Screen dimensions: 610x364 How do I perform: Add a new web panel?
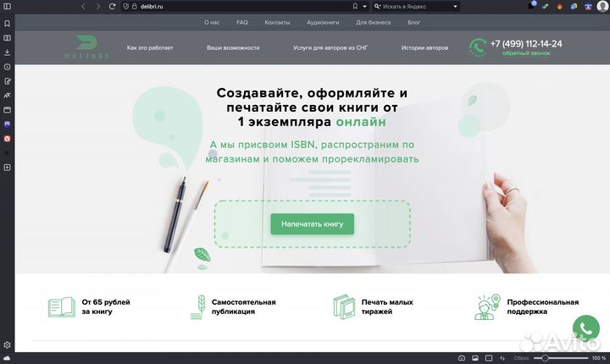tap(7, 168)
